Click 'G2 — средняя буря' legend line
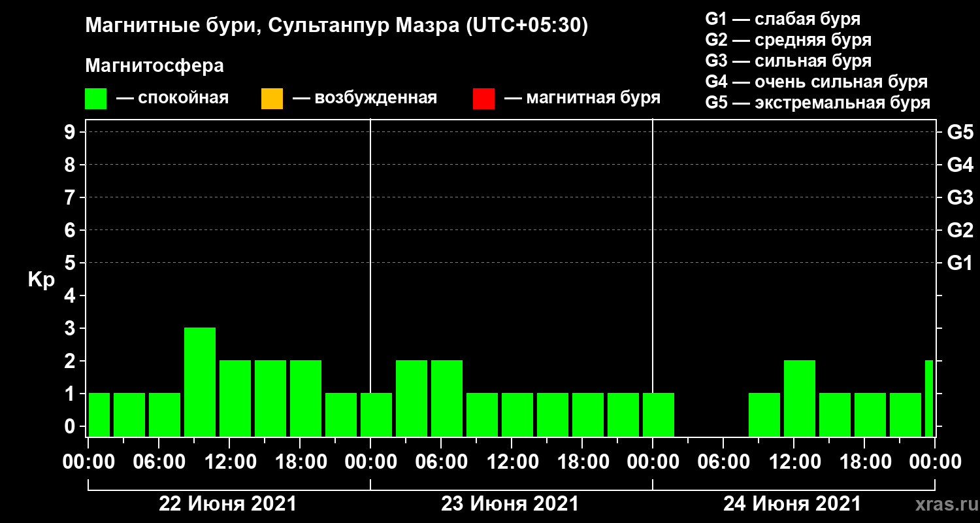980x523 pixels. click(788, 40)
